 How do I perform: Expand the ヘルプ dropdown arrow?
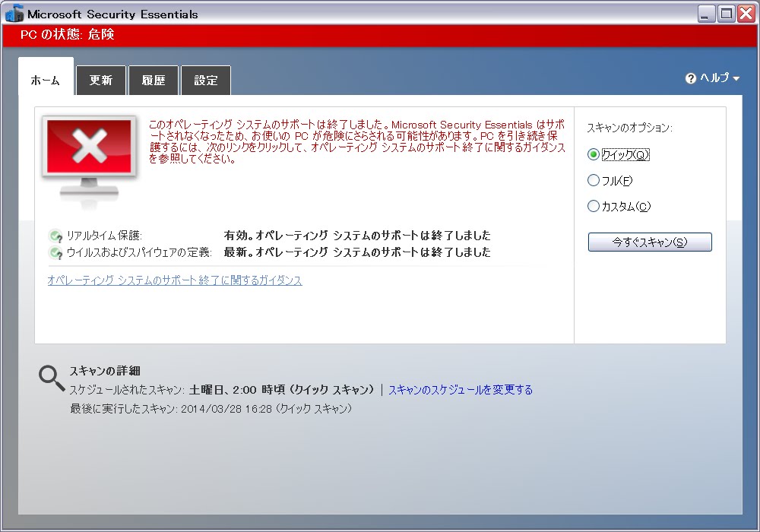736,78
